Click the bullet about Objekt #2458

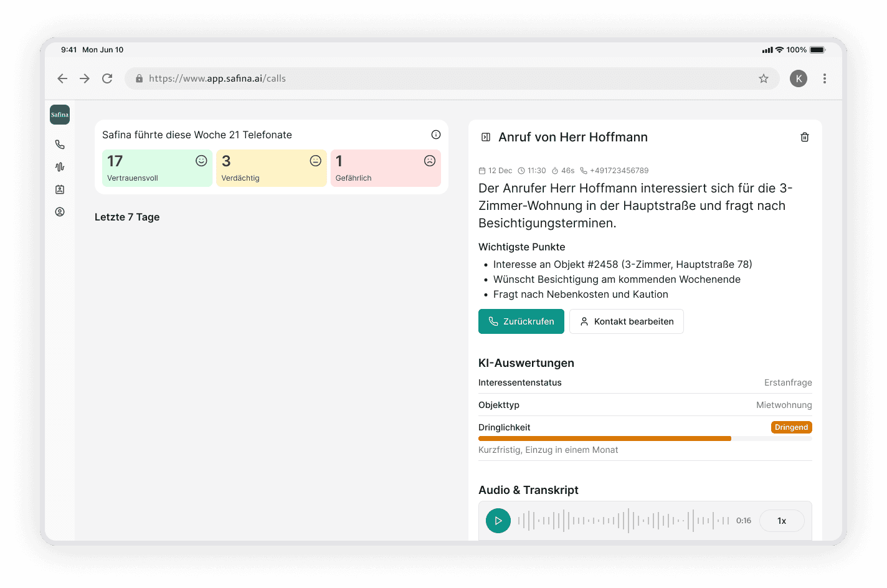click(623, 264)
